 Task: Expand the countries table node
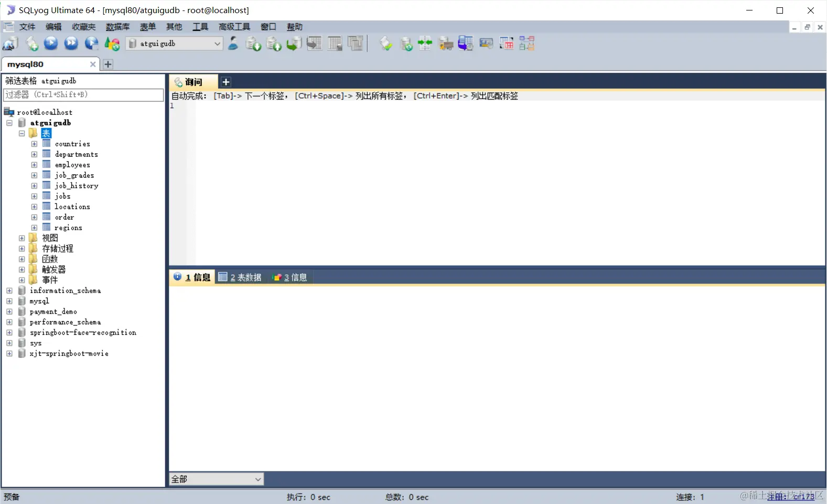[x=34, y=144]
